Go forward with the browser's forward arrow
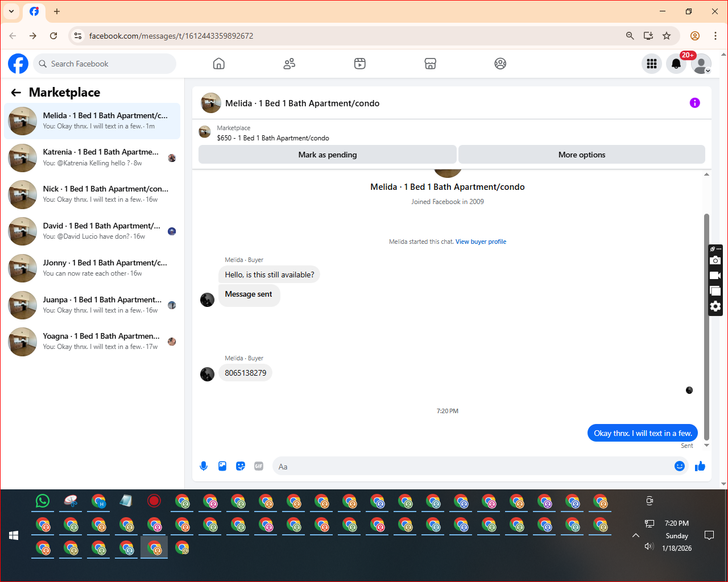This screenshot has width=728, height=582. click(x=33, y=36)
